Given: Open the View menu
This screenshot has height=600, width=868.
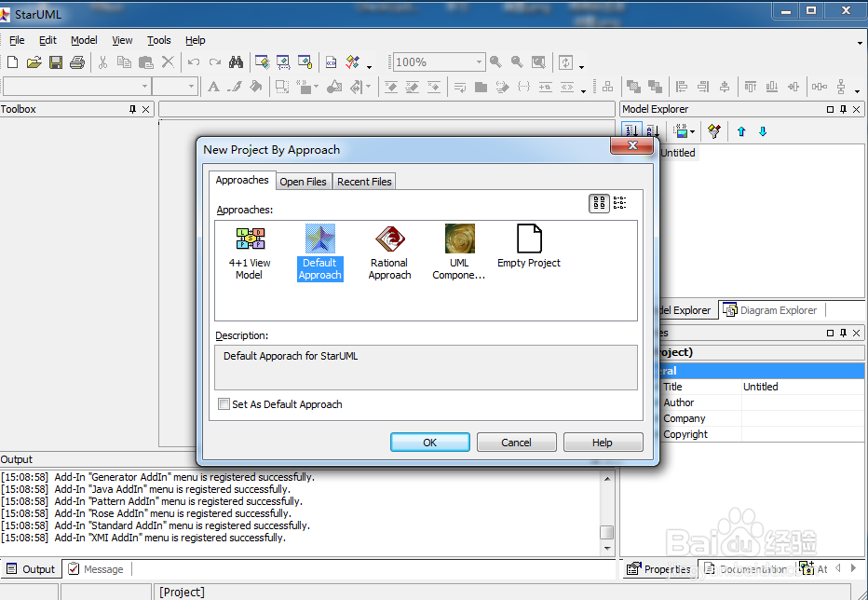Looking at the screenshot, I should (x=122, y=40).
